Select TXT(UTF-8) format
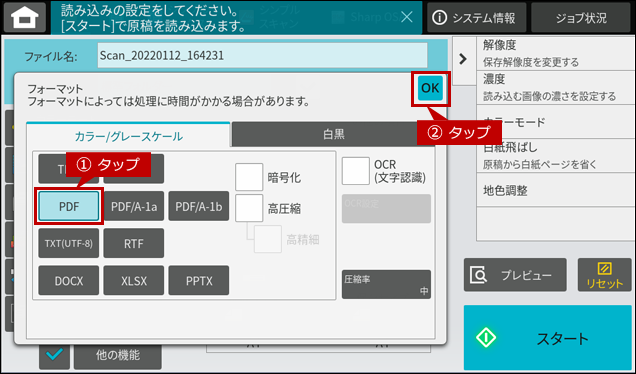 69,243
